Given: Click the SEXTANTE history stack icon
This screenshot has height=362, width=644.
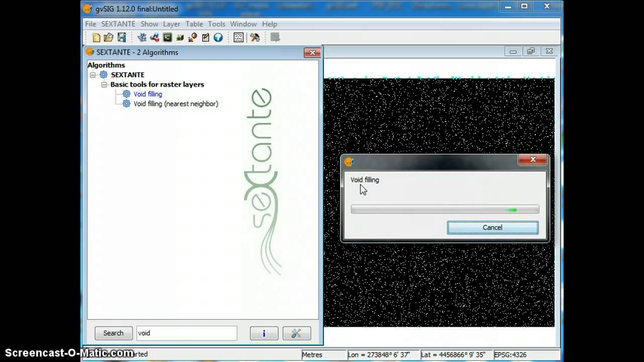Looking at the screenshot, I should pyautogui.click(x=180, y=38).
